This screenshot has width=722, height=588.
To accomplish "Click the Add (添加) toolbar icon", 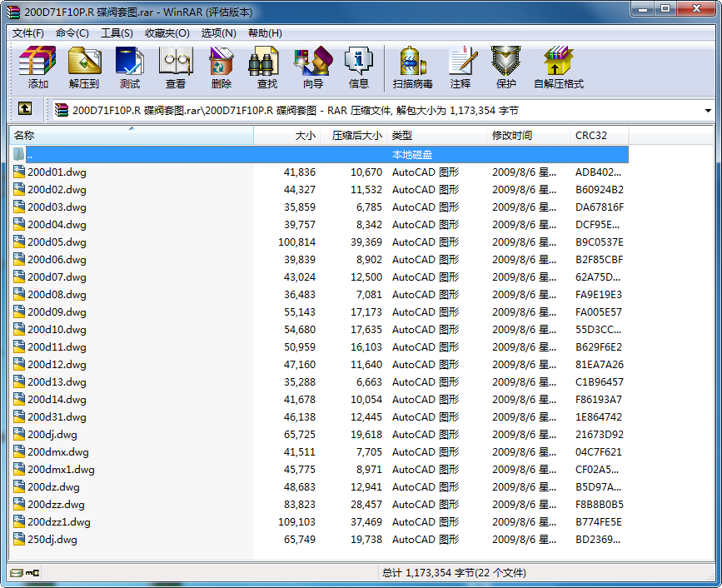I will pyautogui.click(x=37, y=67).
